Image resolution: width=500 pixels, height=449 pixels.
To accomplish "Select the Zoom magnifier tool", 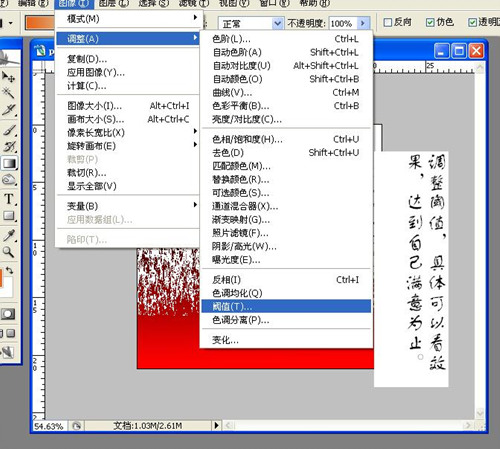I will [8, 252].
